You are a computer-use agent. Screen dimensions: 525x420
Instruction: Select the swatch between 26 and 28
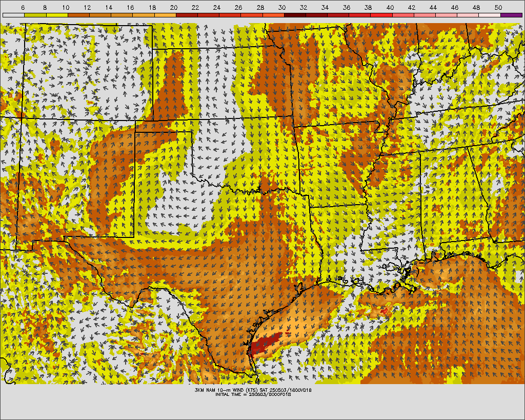[252, 15]
